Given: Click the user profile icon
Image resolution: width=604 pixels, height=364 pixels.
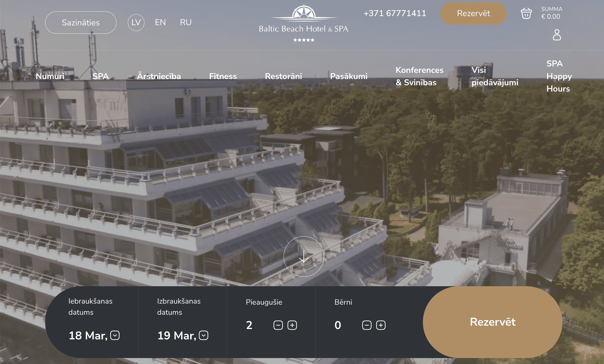Looking at the screenshot, I should click(557, 35).
